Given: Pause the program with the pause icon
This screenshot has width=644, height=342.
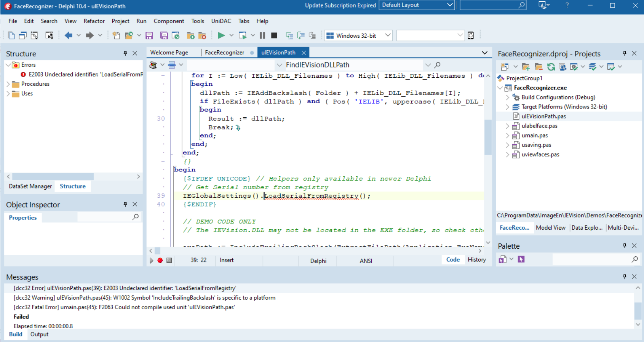Looking at the screenshot, I should coord(262,35).
